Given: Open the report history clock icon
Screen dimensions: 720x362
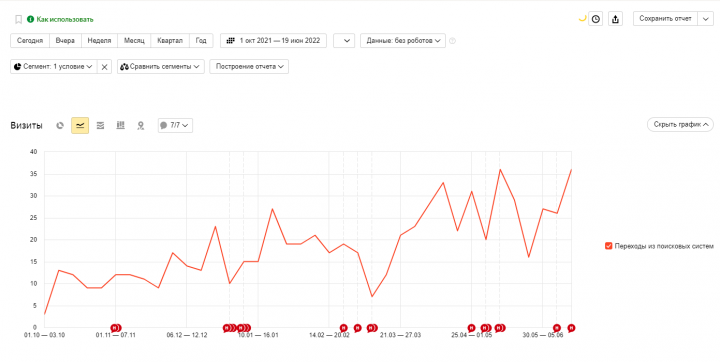Looking at the screenshot, I should 596,19.
